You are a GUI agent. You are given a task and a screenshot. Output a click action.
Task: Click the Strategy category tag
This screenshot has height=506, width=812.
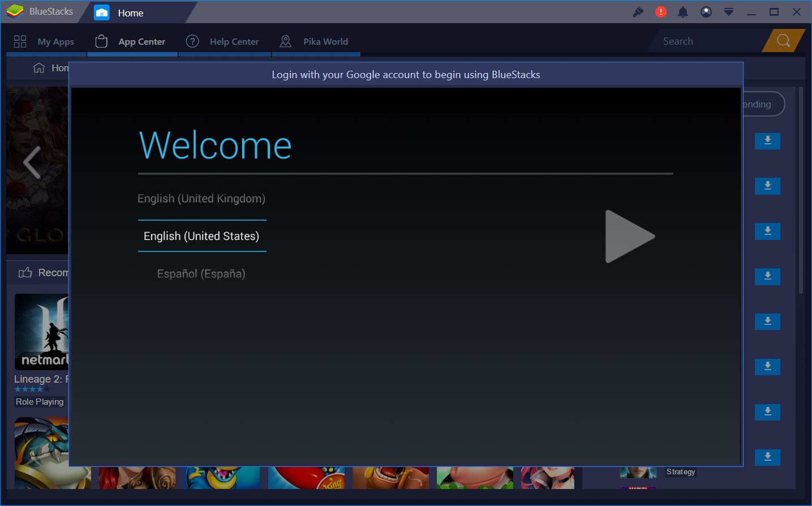click(681, 472)
